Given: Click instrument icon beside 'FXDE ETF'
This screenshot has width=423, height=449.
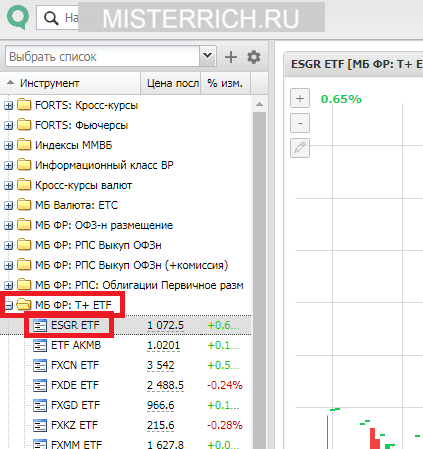Looking at the screenshot, I should tap(40, 386).
